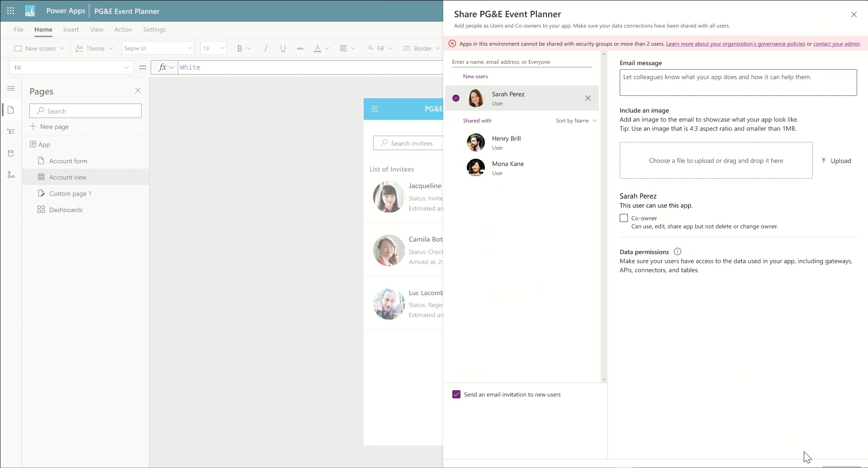Enable the Co-owner checkbox
This screenshot has height=468, width=868.
(x=624, y=218)
